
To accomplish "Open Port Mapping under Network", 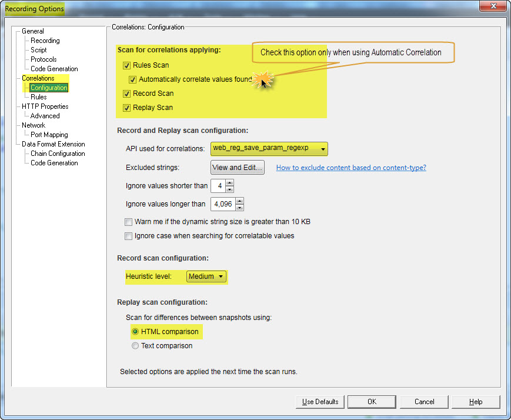I will click(49, 135).
